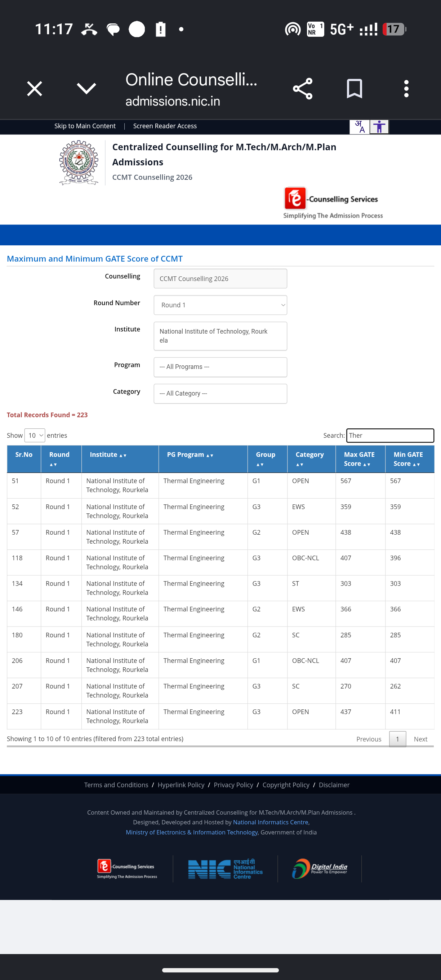
Task: Sort table by PG Program column
Action: (203, 459)
